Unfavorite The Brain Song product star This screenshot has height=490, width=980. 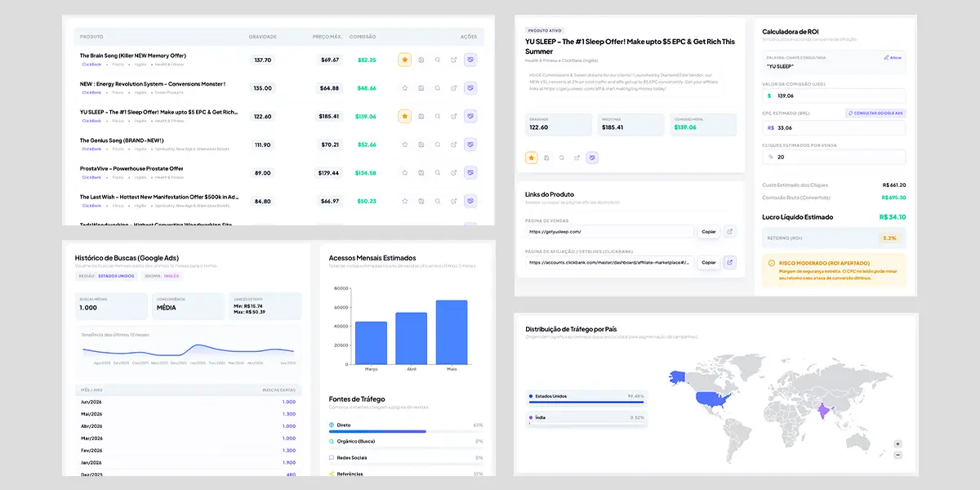click(404, 60)
